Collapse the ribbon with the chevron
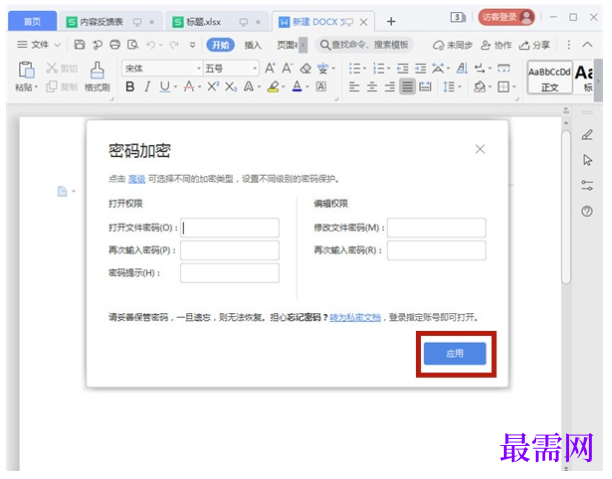 587,45
